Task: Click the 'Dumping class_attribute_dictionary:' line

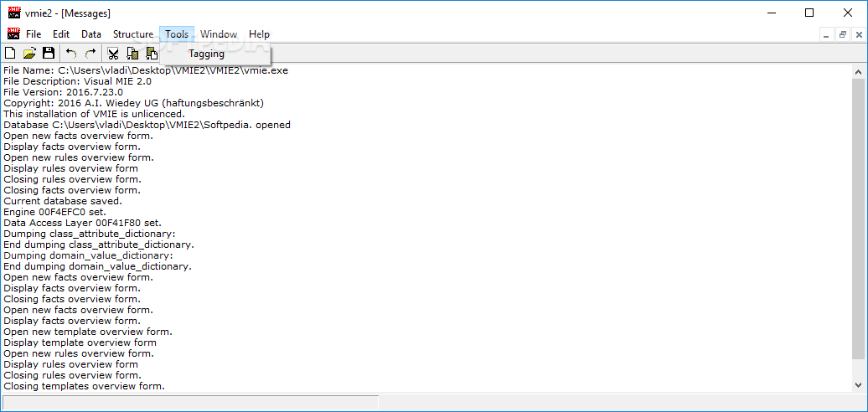Action: point(90,234)
